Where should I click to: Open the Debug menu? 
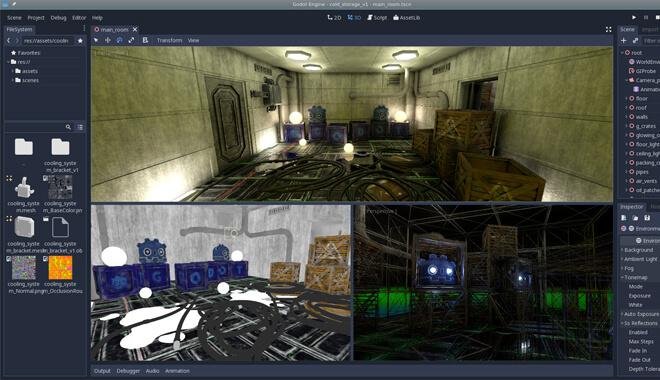point(59,18)
